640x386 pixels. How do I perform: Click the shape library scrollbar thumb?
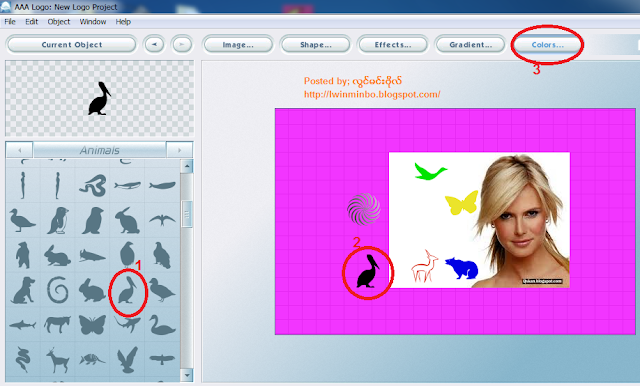tap(187, 214)
